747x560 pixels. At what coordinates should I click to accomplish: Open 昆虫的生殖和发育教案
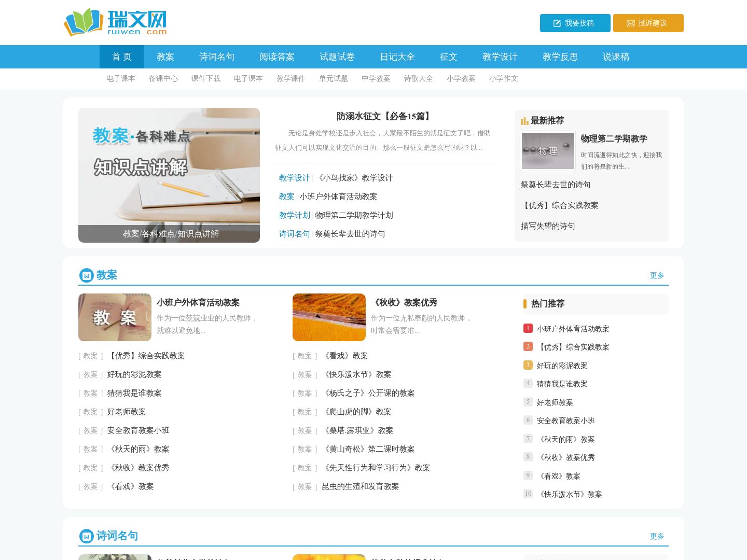(x=361, y=486)
